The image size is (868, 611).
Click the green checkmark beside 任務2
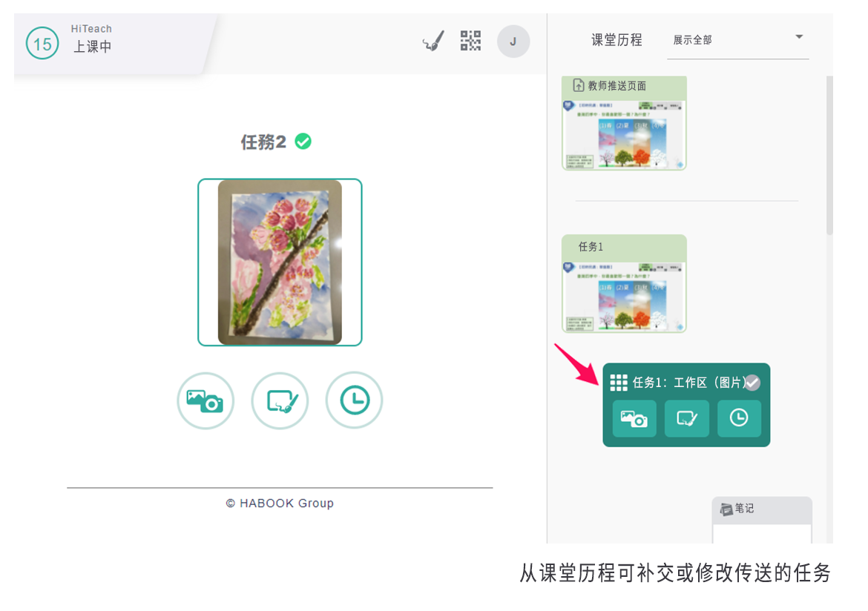(303, 141)
